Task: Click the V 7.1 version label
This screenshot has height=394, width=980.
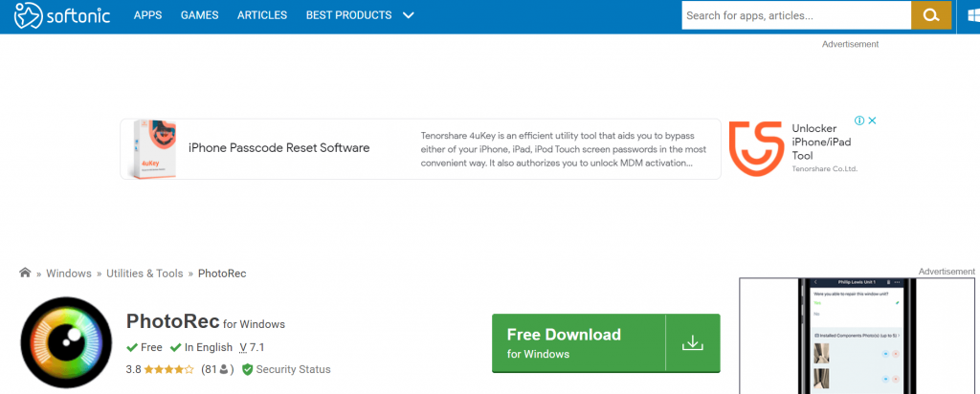Action: tap(252, 347)
